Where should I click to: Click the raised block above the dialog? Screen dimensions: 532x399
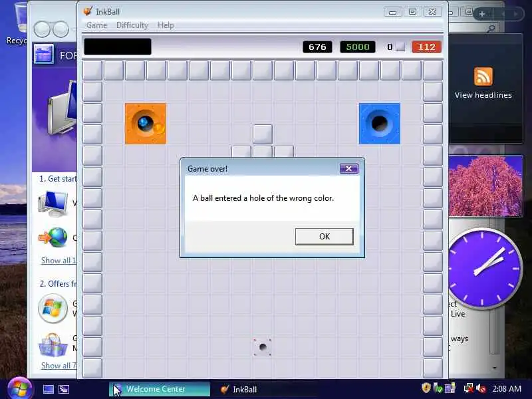pos(262,134)
